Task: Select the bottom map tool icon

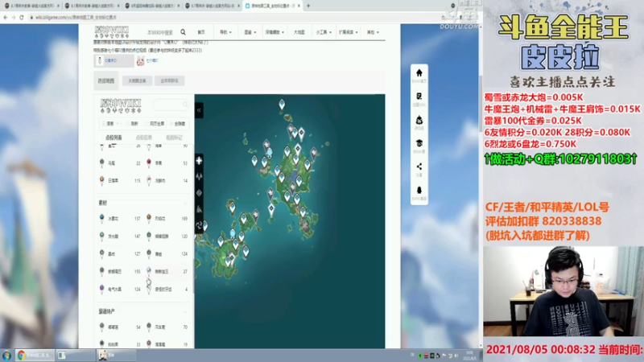Action: [199, 225]
